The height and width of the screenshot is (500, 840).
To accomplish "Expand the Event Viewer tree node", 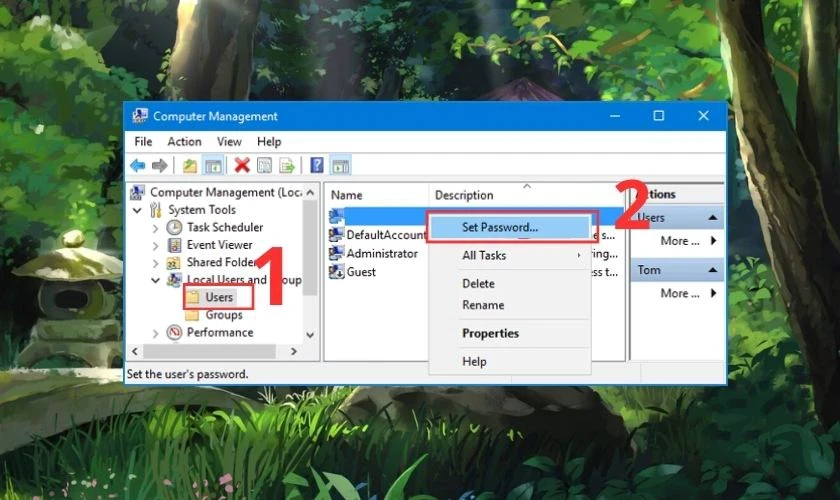I will [x=155, y=245].
